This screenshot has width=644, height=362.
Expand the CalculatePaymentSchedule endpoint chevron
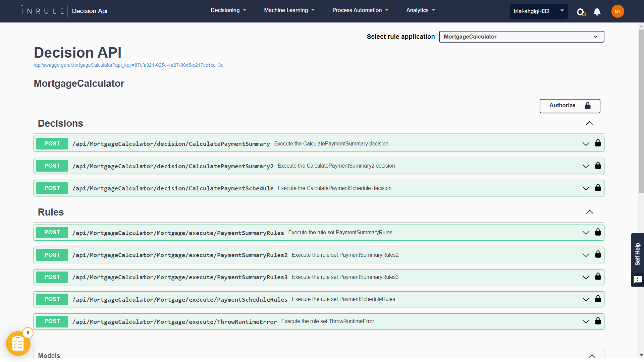(586, 188)
